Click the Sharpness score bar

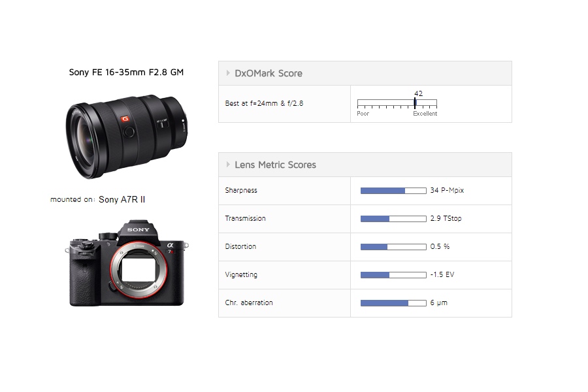tap(393, 191)
